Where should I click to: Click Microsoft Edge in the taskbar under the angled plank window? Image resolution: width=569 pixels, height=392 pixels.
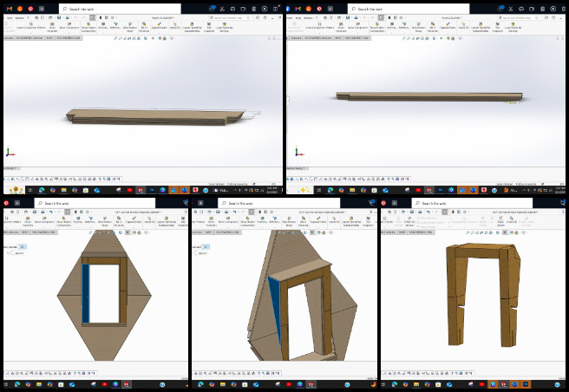[x=42, y=190]
